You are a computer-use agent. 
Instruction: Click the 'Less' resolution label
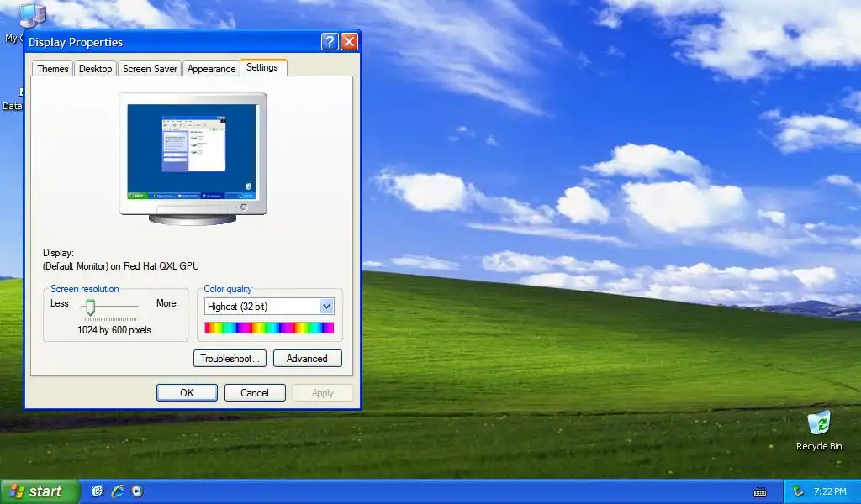(x=60, y=303)
